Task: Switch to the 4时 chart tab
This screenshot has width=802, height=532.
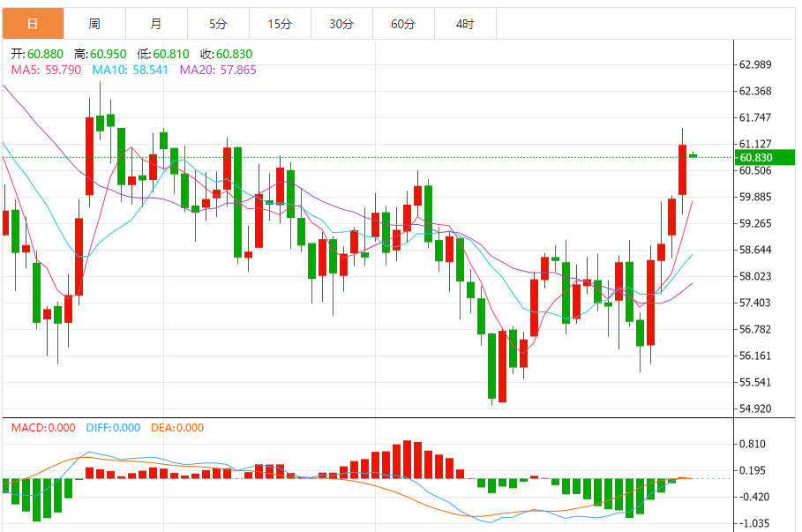Action: [x=465, y=24]
